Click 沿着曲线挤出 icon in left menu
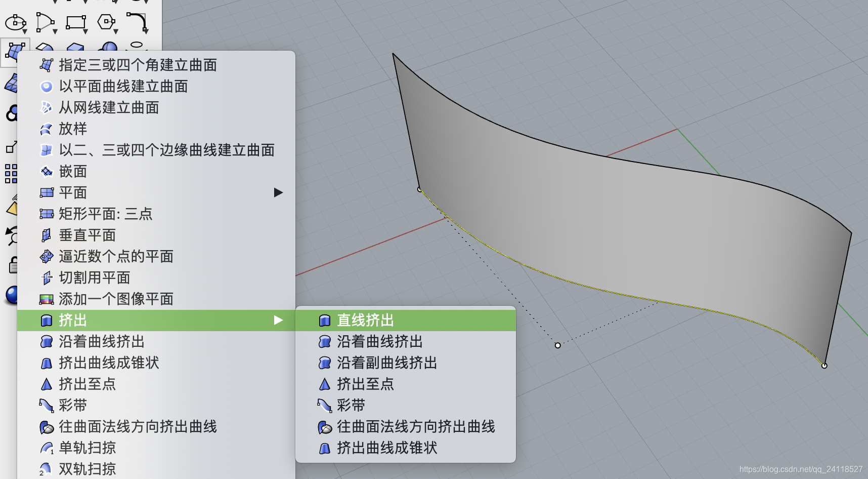This screenshot has width=868, height=479. (x=47, y=341)
